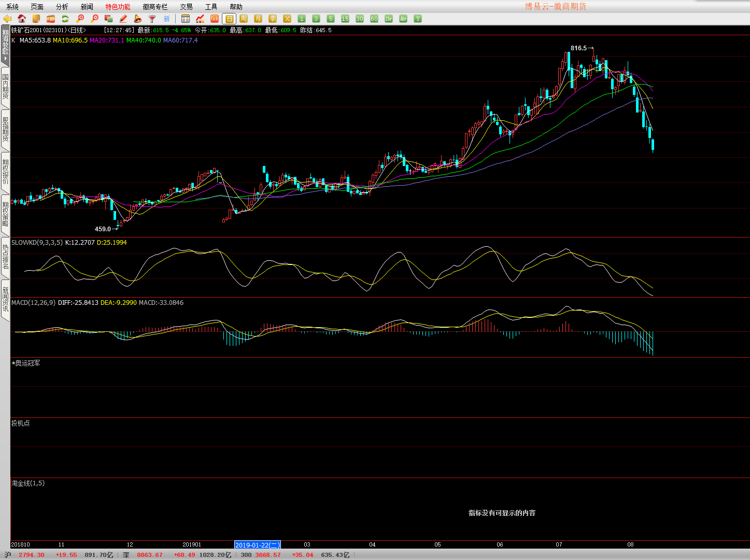The width and height of the screenshot is (750, 560).
Task: Select the red pencil drawing tool
Action: click(x=123, y=19)
